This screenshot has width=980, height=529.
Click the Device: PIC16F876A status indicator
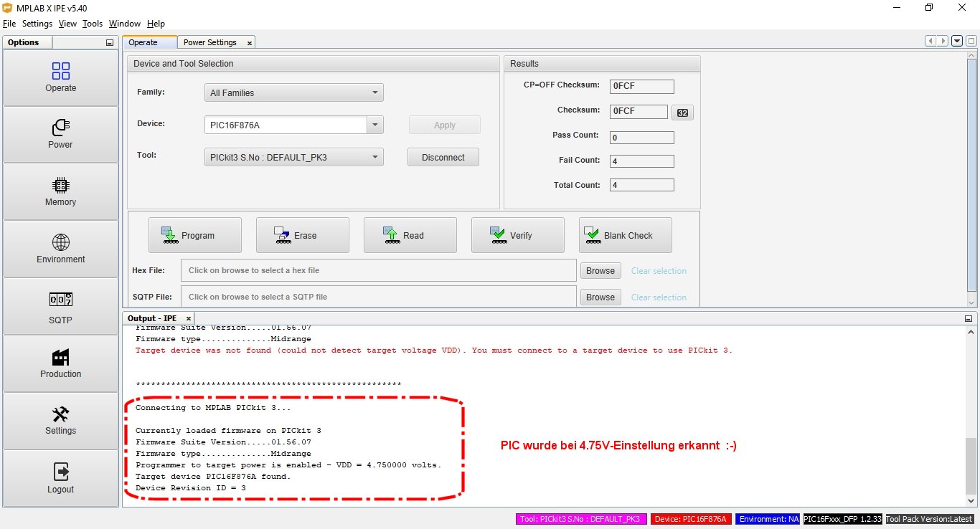point(690,519)
